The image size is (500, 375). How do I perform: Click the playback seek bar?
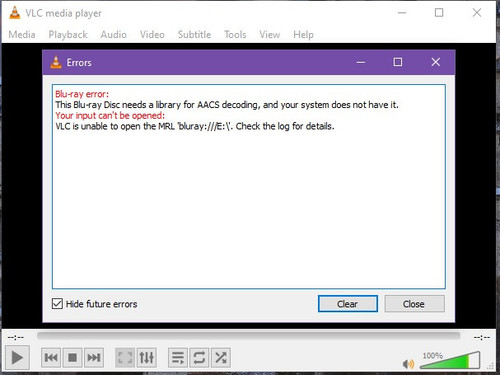click(249, 336)
